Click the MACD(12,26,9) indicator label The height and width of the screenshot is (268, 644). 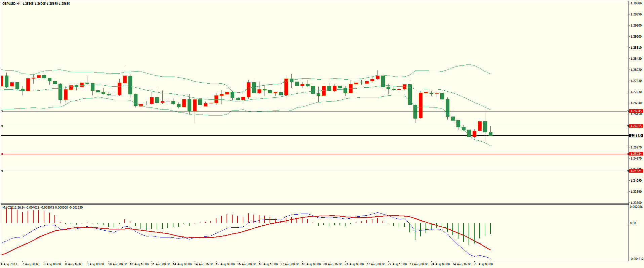pos(13,208)
